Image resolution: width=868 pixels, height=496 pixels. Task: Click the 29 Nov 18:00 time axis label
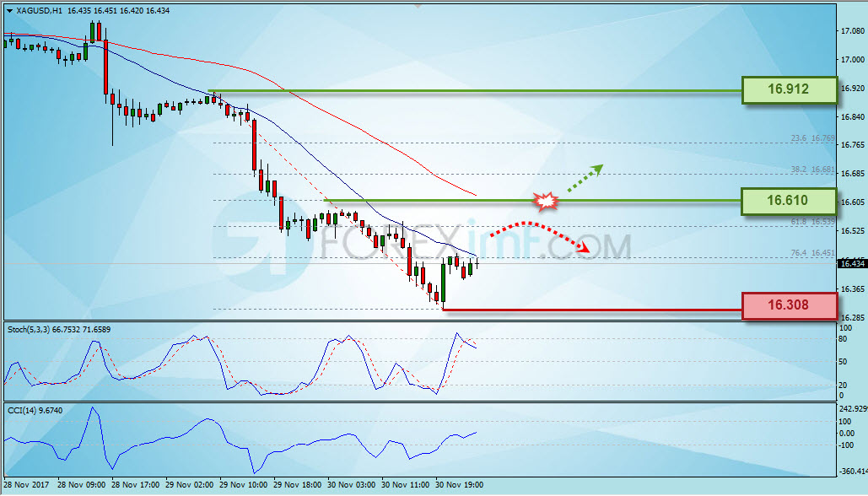[x=297, y=485]
